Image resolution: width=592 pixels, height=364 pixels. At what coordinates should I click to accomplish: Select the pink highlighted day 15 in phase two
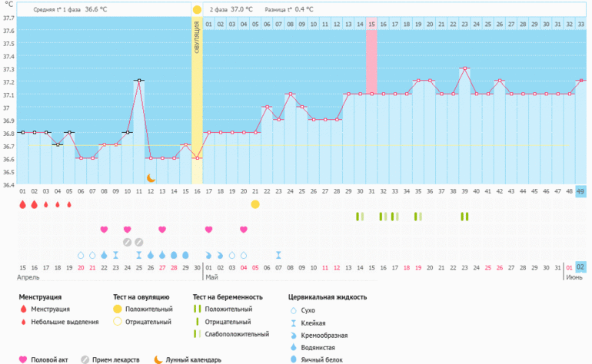(x=371, y=25)
